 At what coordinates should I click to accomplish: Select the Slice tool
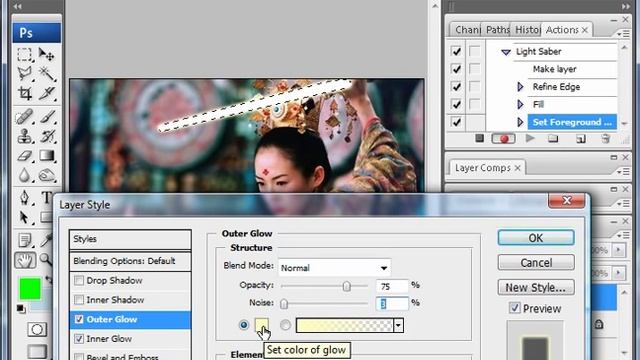[46, 93]
